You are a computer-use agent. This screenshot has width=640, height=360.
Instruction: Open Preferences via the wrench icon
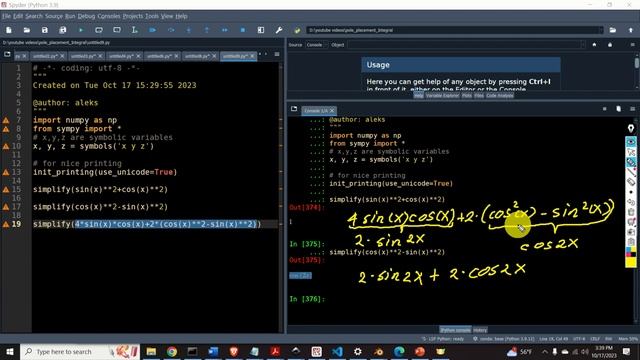click(x=279, y=30)
